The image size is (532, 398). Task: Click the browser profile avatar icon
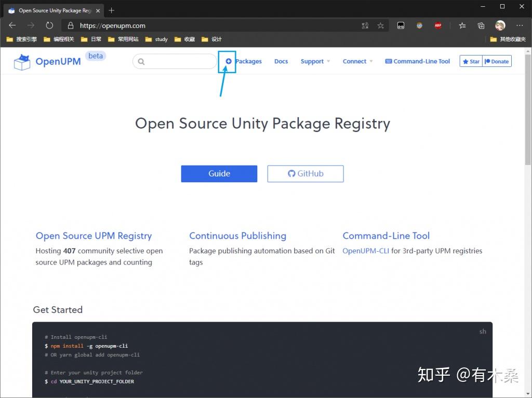[x=499, y=25]
